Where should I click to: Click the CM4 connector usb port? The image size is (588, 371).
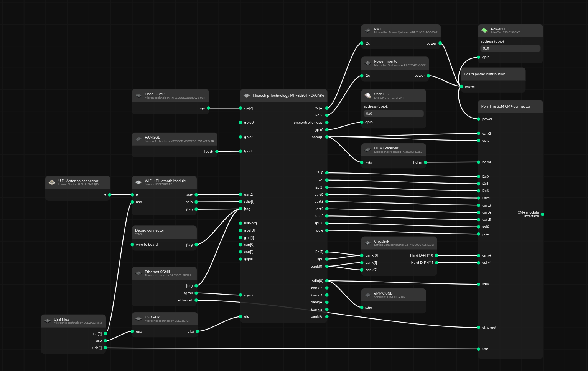click(478, 349)
